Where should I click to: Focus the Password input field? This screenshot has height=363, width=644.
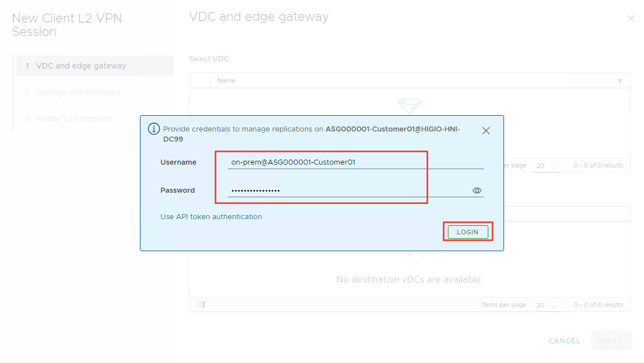pos(348,190)
